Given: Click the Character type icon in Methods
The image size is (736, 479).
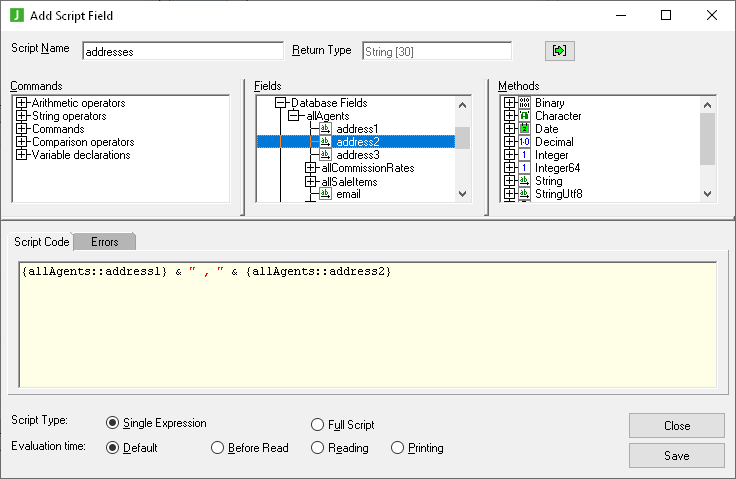Looking at the screenshot, I should click(x=524, y=116).
